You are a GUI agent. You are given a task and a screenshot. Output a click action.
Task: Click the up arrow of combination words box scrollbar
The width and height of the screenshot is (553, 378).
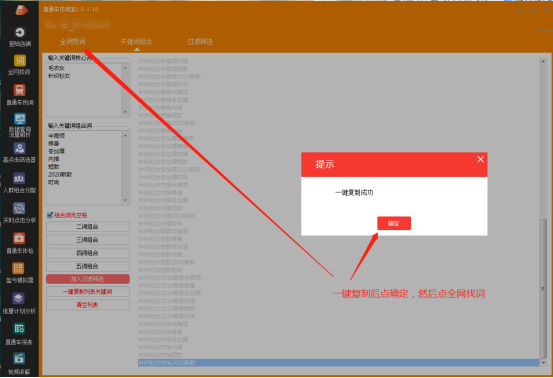click(x=125, y=136)
